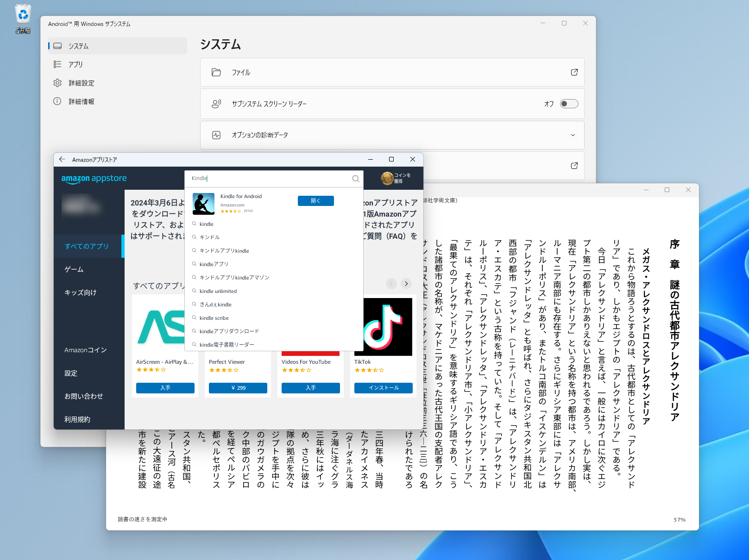Select the 詳細設定 gear icon in sidebar

click(x=57, y=83)
